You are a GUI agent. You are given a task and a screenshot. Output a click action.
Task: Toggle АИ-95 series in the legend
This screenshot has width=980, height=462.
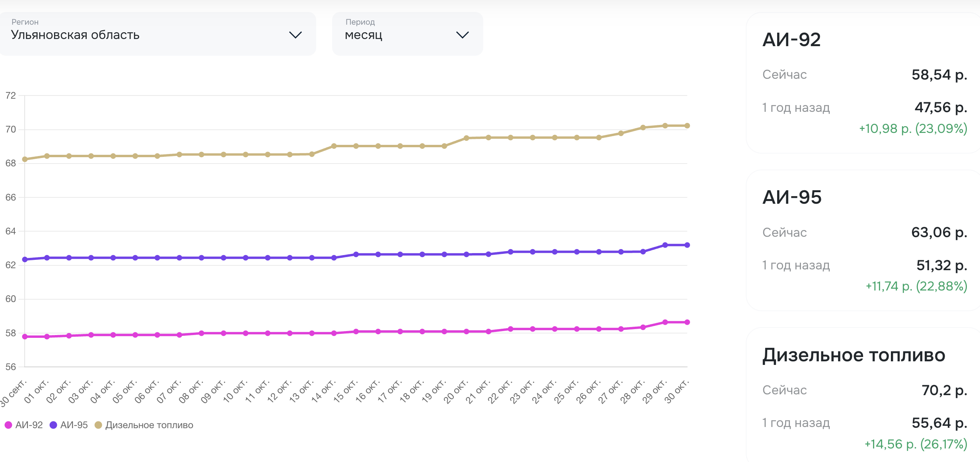coord(74,425)
